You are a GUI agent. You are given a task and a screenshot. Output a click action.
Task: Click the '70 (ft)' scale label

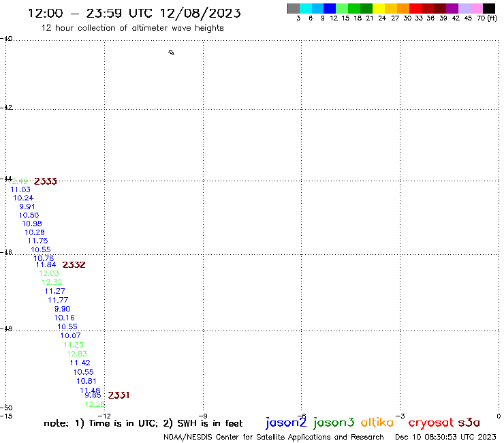click(x=487, y=18)
